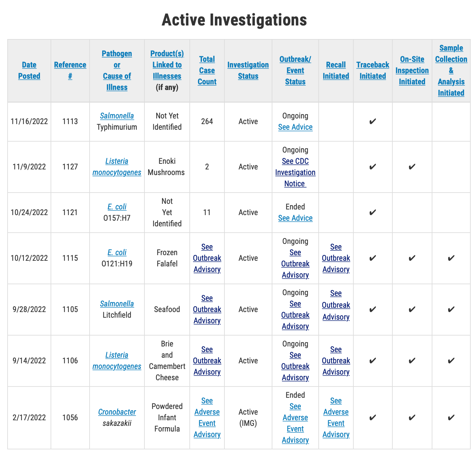Click Traceback Initiated header link
This screenshot has width=476, height=454.
(373, 70)
